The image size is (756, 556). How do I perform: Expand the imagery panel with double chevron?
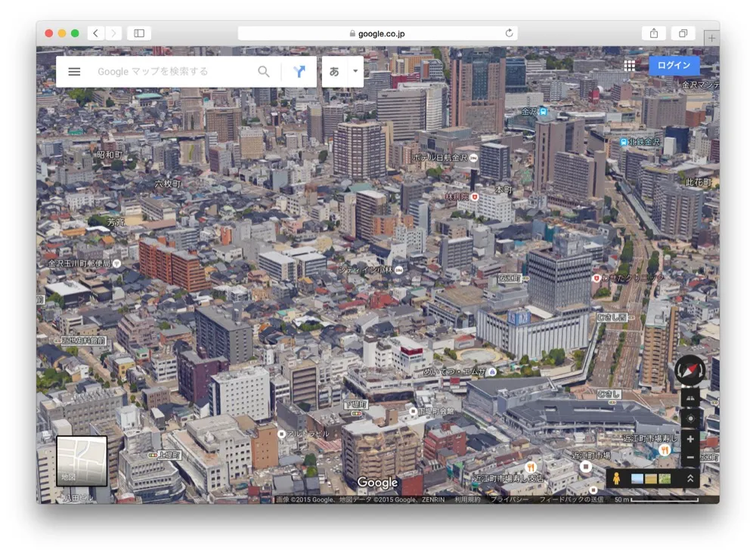pos(689,479)
